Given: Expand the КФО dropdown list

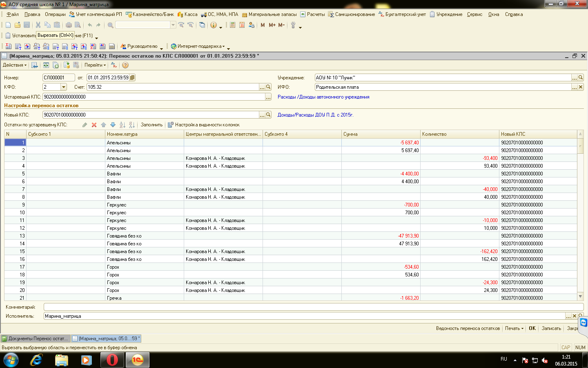Looking at the screenshot, I should [x=64, y=87].
